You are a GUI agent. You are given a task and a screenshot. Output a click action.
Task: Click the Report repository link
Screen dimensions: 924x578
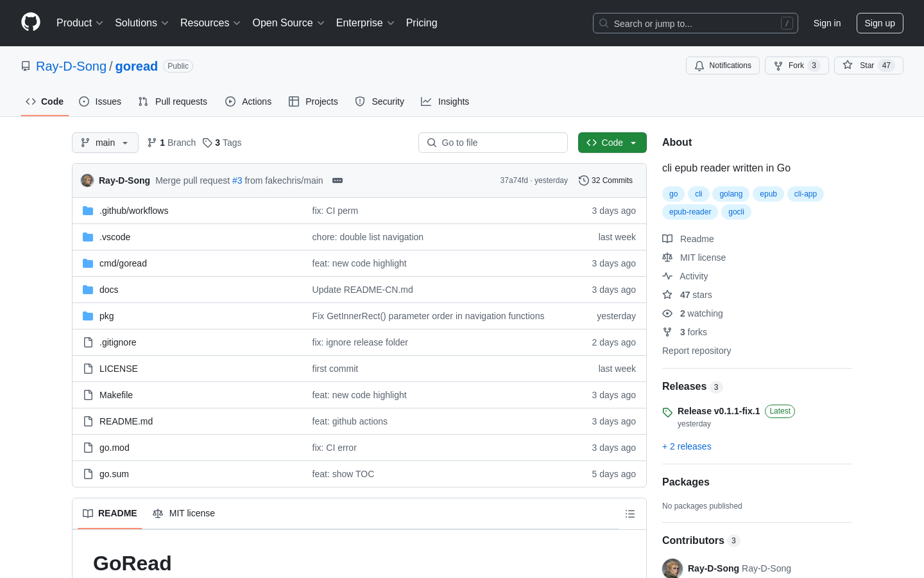(x=696, y=351)
